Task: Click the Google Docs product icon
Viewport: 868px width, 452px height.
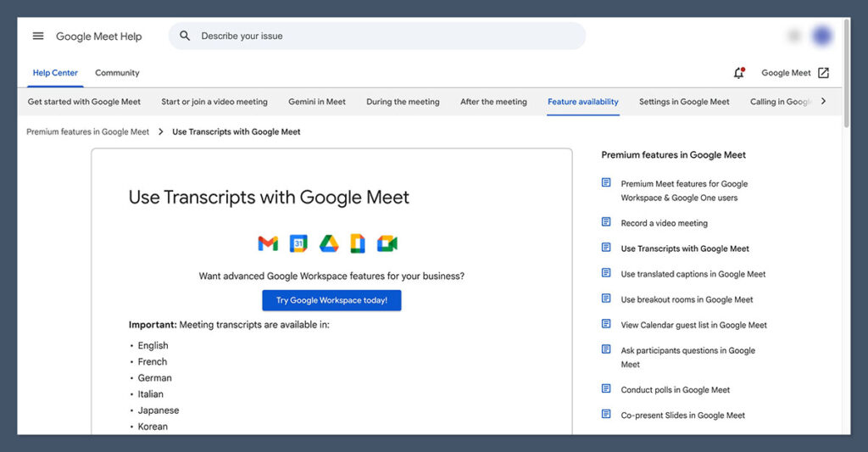Action: (358, 243)
